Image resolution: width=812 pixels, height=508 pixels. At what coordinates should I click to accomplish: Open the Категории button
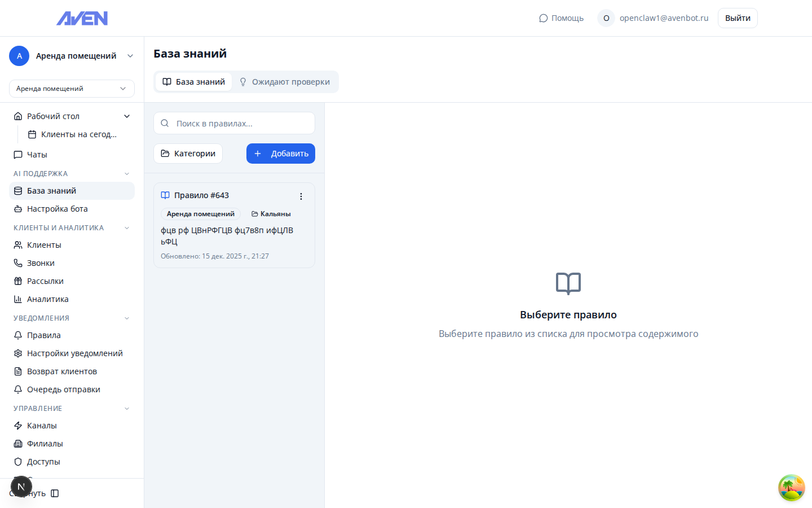point(188,154)
